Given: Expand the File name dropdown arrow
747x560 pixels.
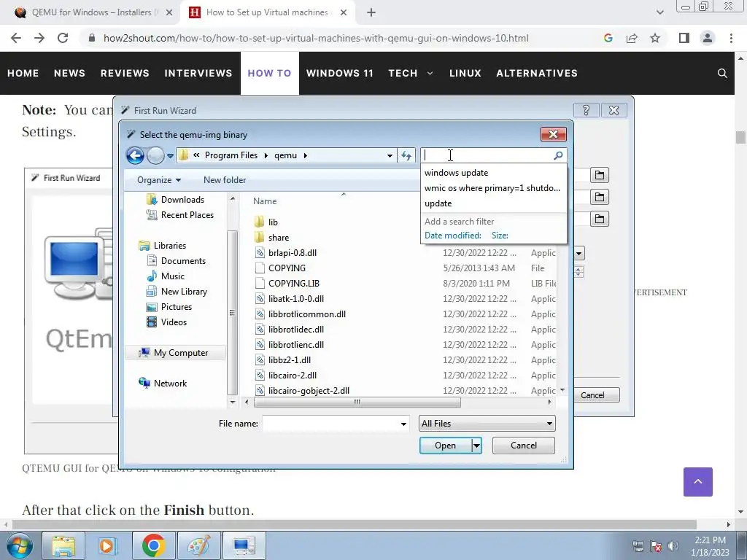Looking at the screenshot, I should (403, 424).
